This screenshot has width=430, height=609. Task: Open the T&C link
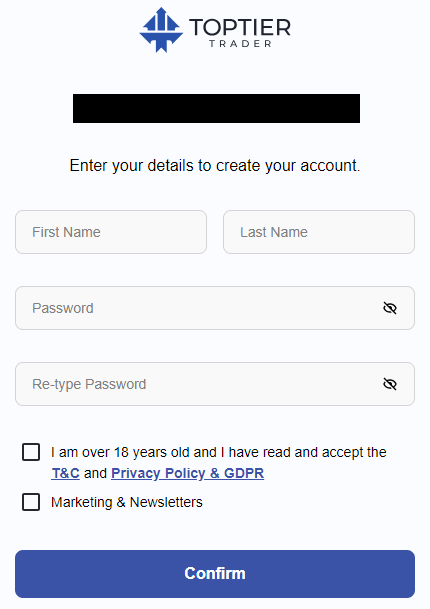[x=65, y=473]
